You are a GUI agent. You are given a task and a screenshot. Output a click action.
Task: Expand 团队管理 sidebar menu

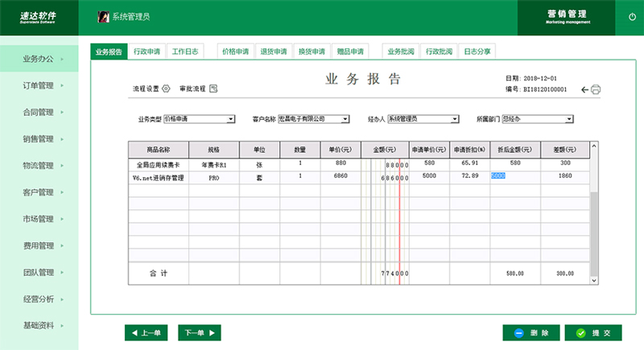click(39, 272)
